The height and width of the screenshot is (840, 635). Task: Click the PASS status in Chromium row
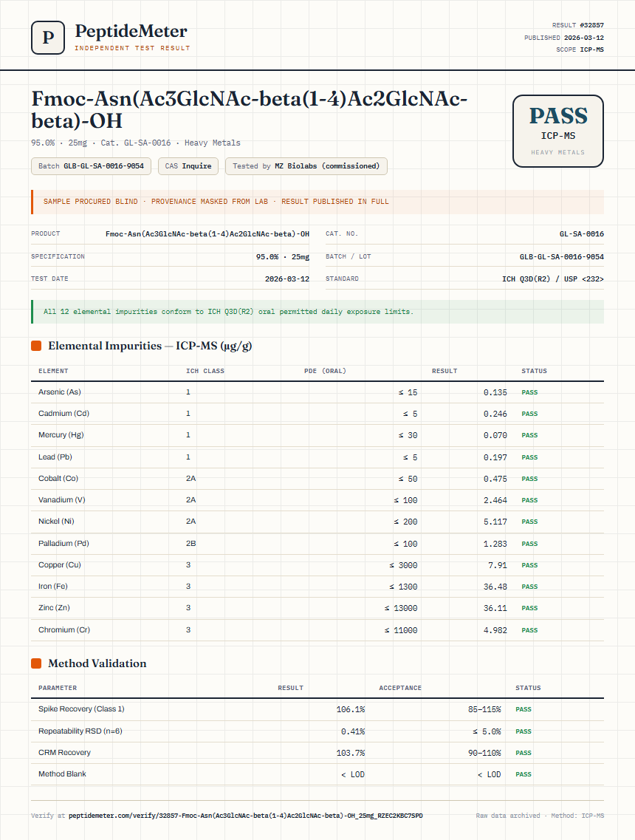[x=529, y=630]
